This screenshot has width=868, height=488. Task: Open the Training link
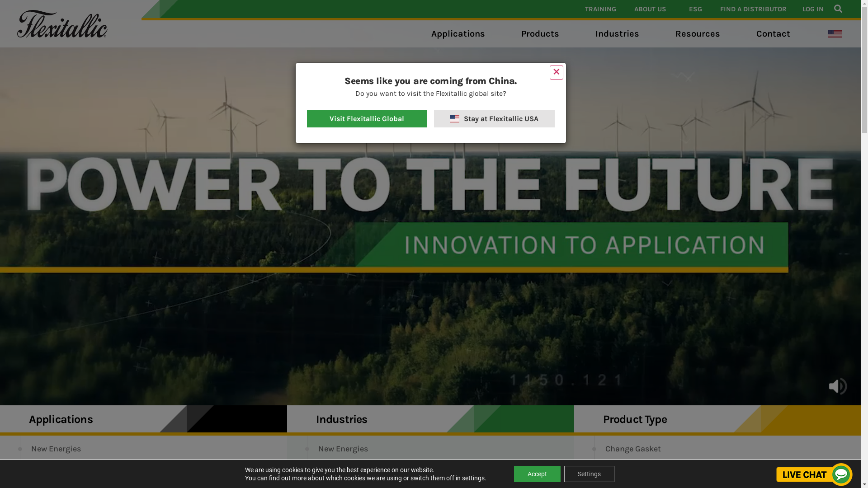(x=600, y=9)
